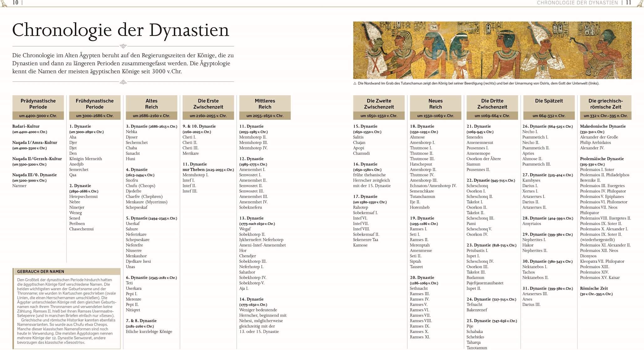The image size is (644, 350).
Task: Select 'Alexander der Große' entry
Action: (599, 137)
